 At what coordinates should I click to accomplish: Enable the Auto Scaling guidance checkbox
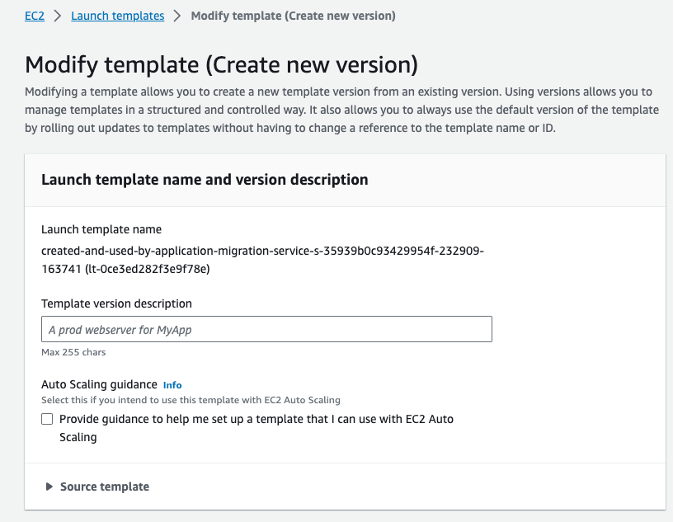(x=47, y=419)
